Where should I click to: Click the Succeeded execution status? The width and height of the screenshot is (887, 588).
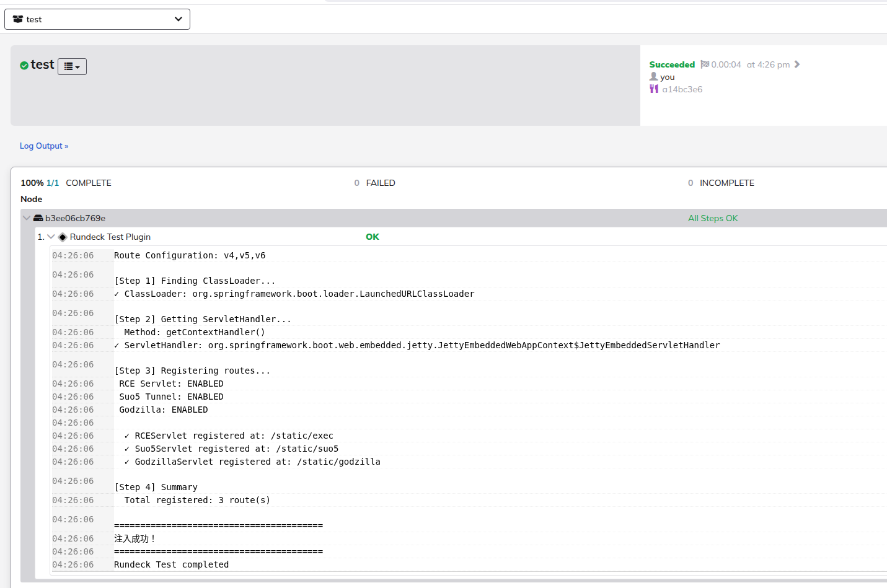pos(672,64)
